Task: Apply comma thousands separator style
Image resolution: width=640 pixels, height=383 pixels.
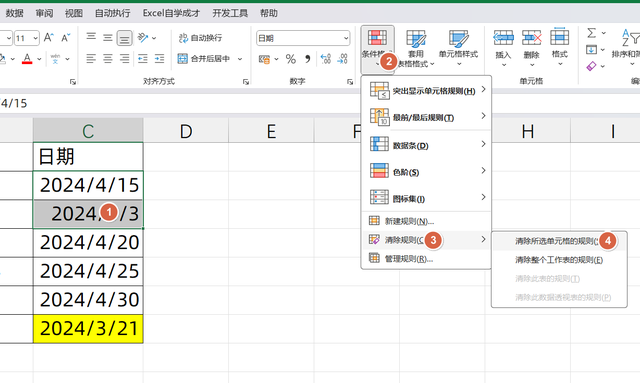Action: click(x=308, y=59)
